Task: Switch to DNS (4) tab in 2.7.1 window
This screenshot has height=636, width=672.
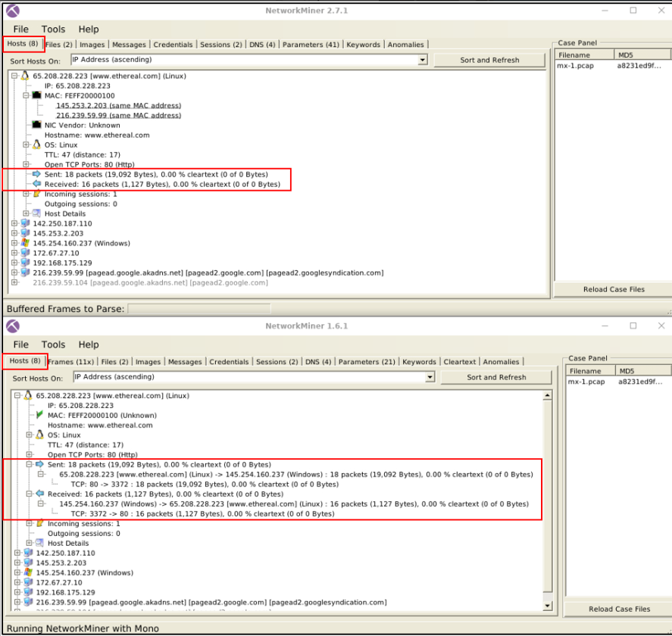Action: [x=262, y=45]
